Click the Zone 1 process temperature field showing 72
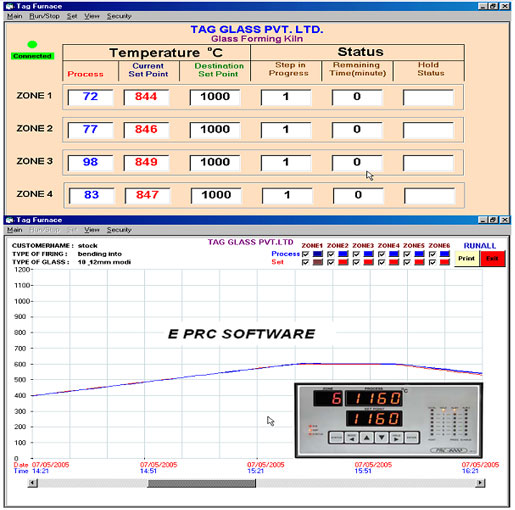The height and width of the screenshot is (510, 515). pos(90,97)
